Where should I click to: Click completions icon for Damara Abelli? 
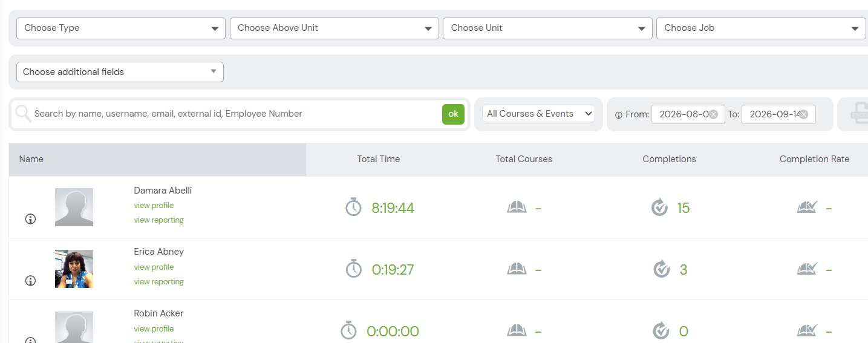[x=659, y=207]
